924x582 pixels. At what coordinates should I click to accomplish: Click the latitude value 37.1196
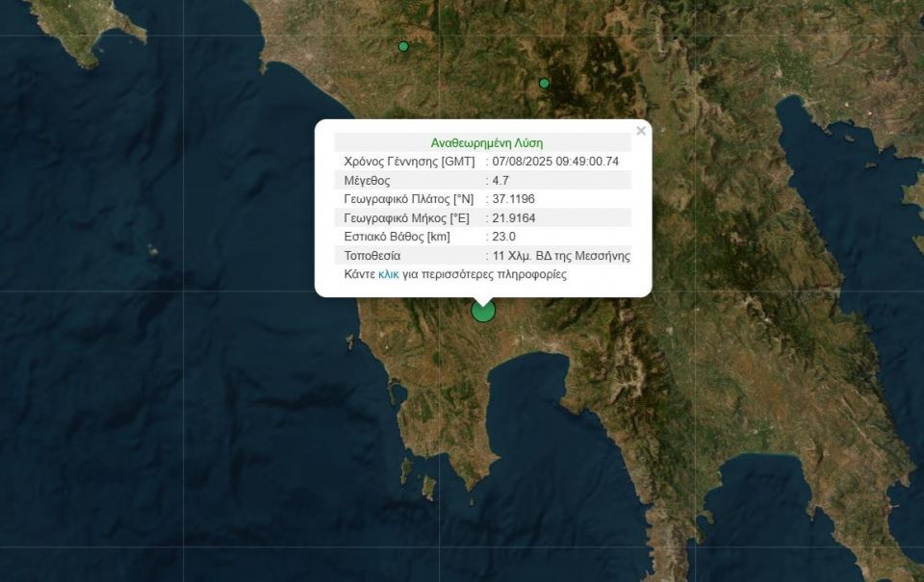513,199
